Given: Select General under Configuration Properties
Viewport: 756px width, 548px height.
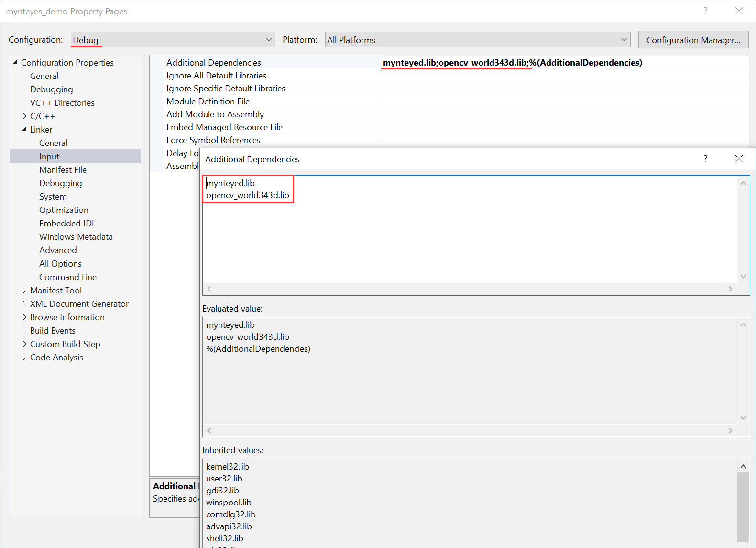Looking at the screenshot, I should pyautogui.click(x=44, y=76).
